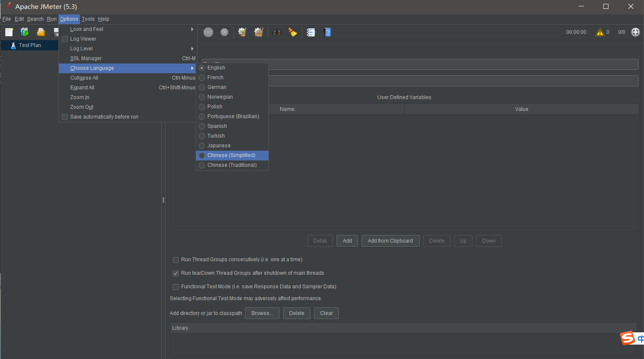Enable Functional Test Mode checkbox

point(176,287)
